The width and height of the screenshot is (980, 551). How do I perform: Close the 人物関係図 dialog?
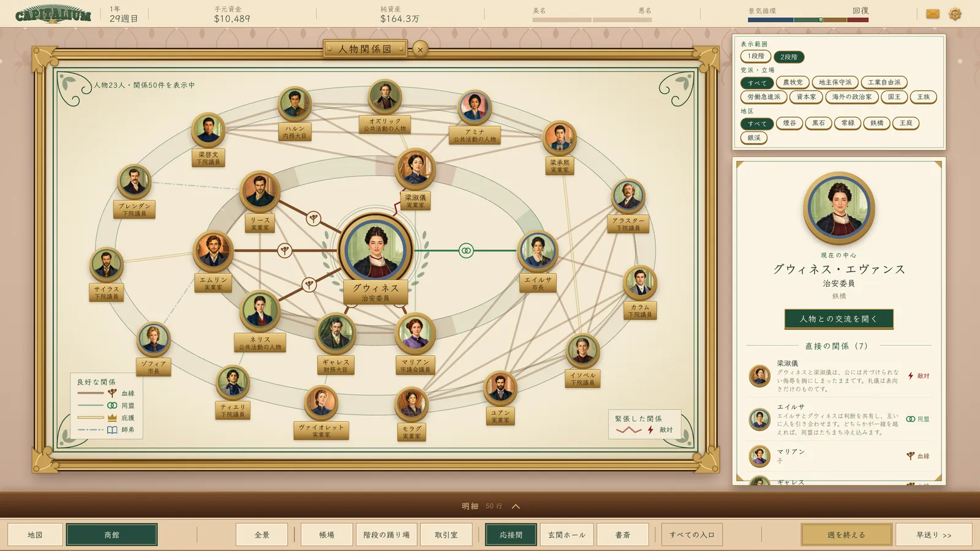[x=420, y=50]
